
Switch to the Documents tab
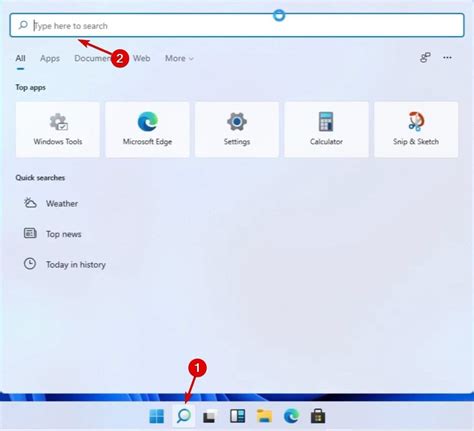click(92, 58)
